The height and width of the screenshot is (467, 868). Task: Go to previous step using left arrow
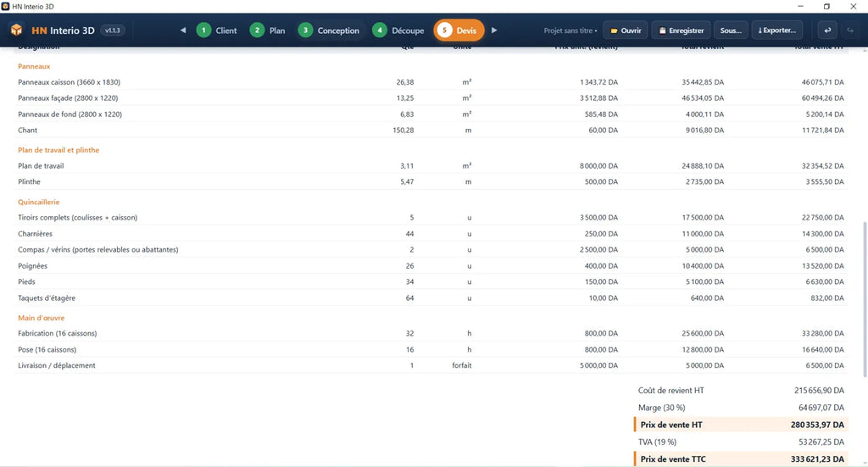point(183,31)
